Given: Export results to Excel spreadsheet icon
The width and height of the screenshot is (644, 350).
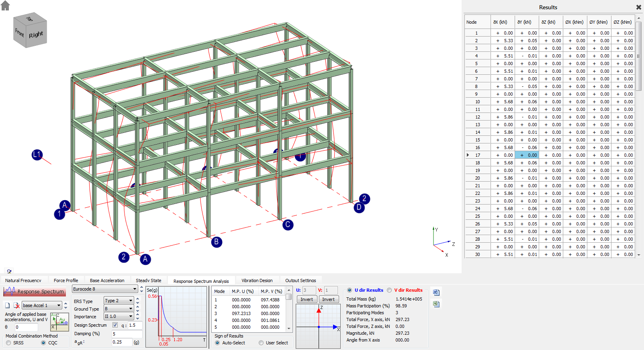Looking at the screenshot, I should (436, 304).
